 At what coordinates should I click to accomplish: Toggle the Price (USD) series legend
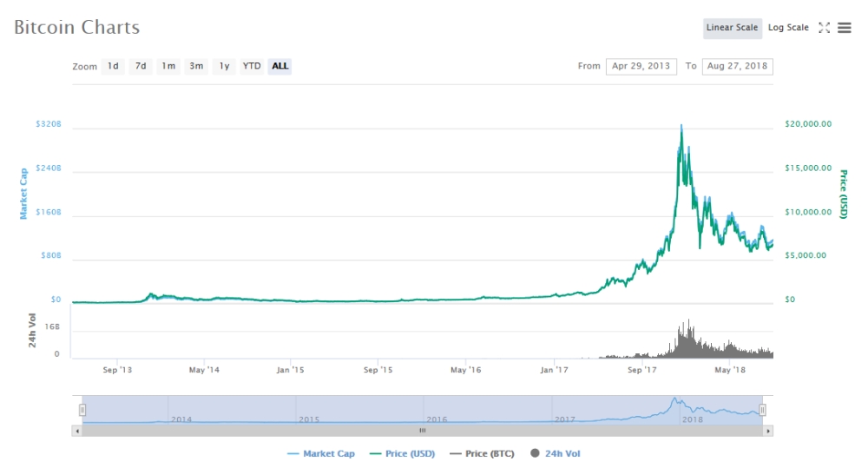402,453
